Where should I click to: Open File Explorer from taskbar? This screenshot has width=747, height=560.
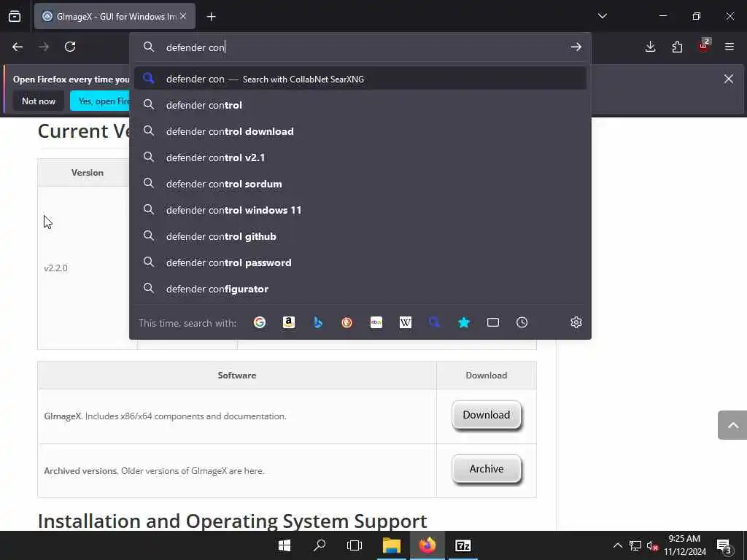coord(392,545)
